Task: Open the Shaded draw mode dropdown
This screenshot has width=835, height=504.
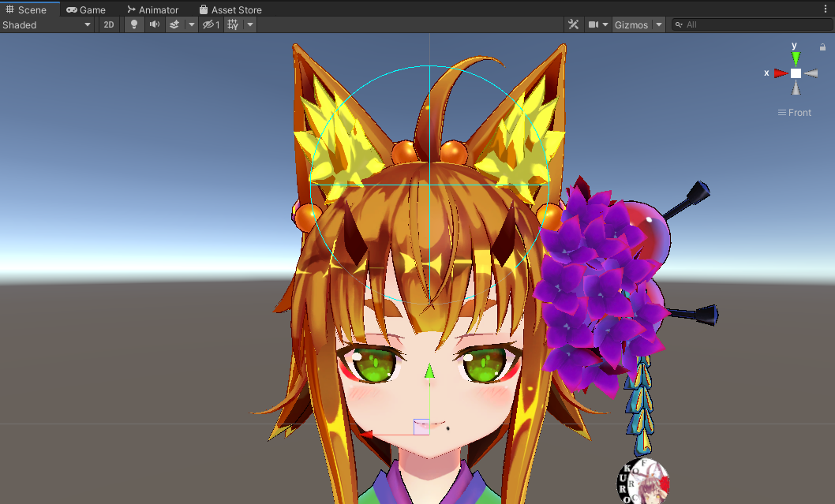Action: pos(47,24)
